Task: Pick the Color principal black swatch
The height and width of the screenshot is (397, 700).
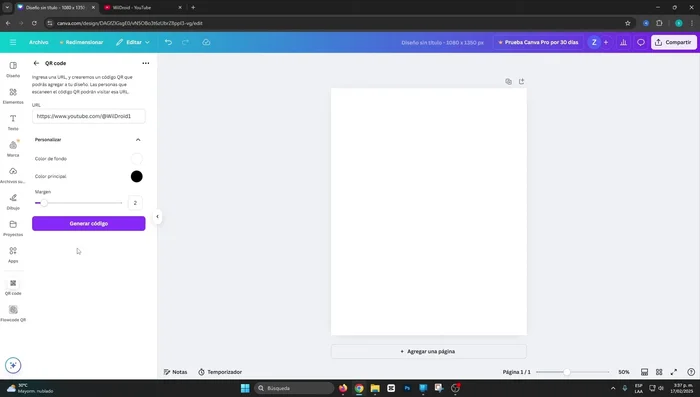Action: 137,176
